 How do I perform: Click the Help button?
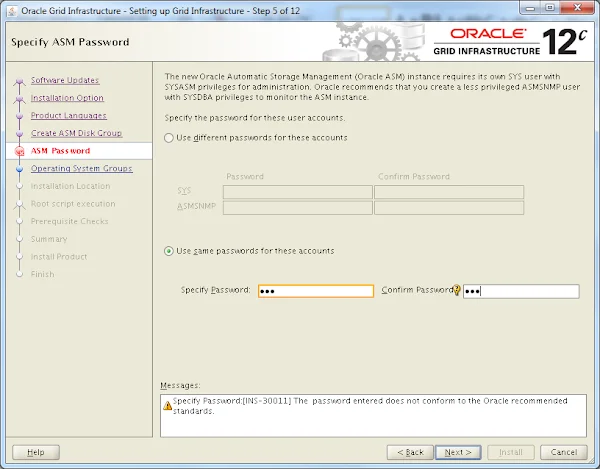tap(36, 452)
